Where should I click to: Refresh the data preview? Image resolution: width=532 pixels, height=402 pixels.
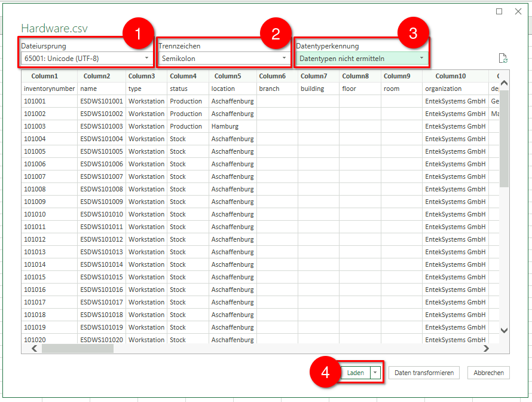[x=503, y=58]
